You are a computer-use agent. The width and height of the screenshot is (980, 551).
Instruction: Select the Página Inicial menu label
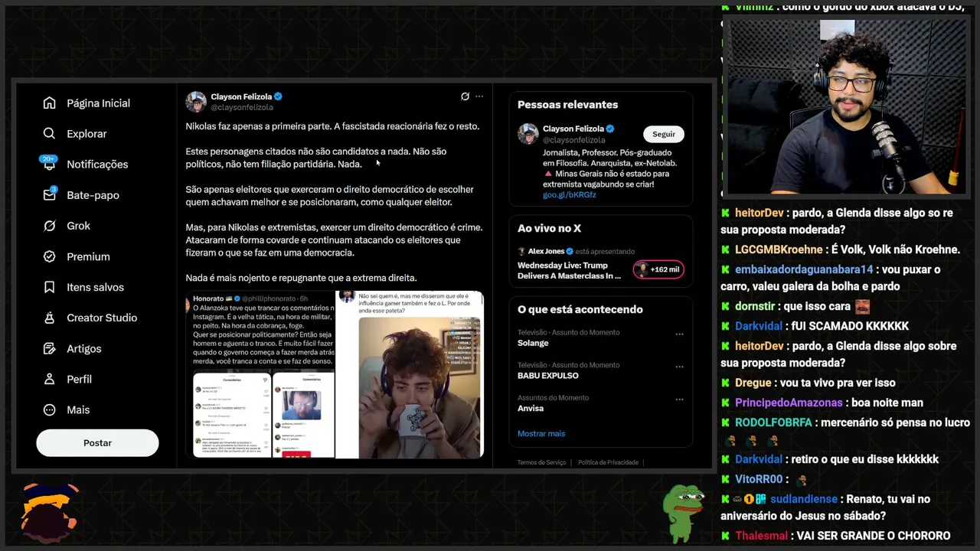[x=98, y=103]
